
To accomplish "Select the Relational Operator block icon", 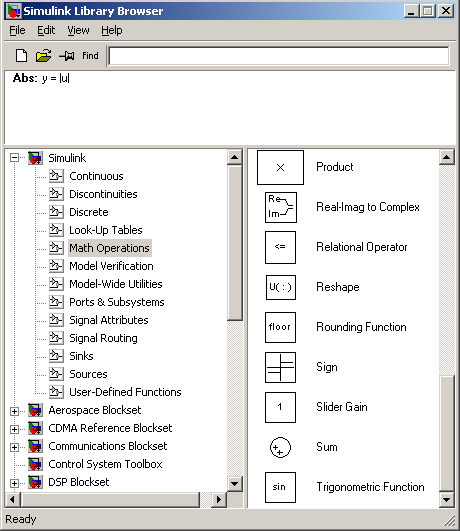I will (280, 247).
